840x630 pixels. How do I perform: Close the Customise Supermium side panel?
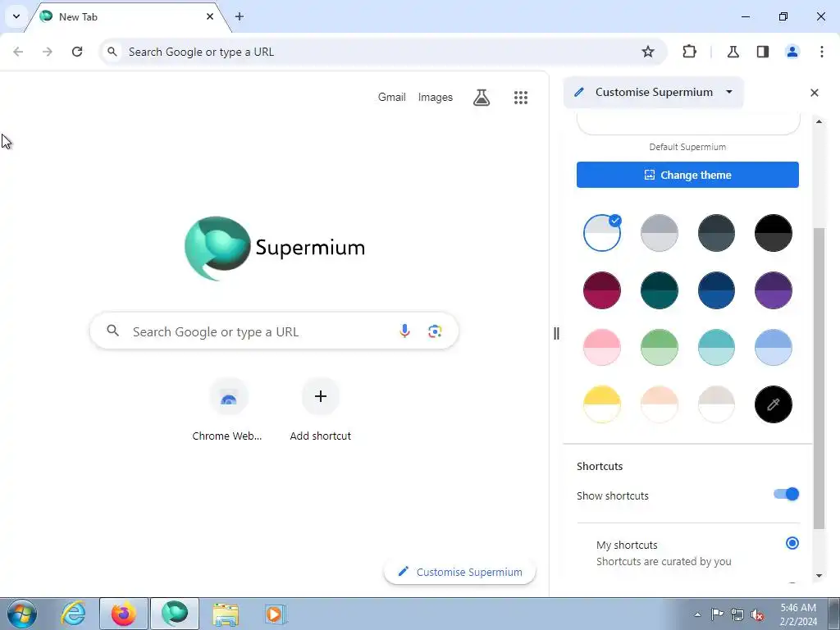click(x=815, y=93)
